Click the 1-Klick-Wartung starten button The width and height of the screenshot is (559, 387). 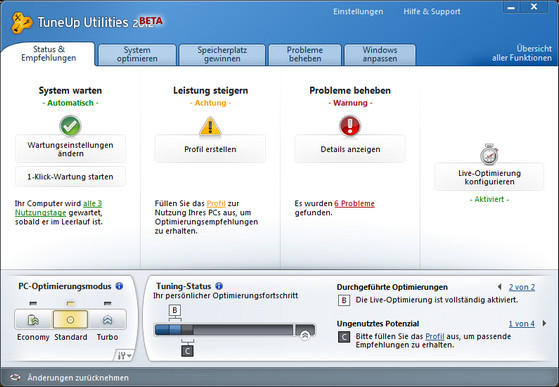(70, 177)
